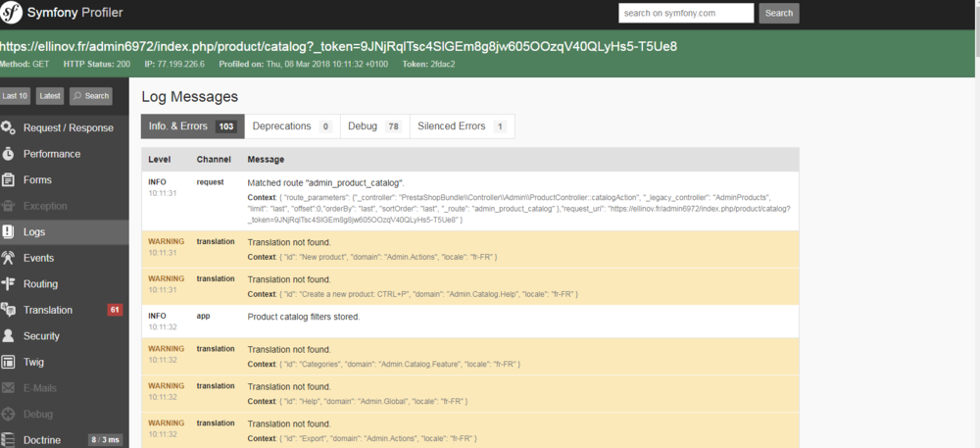This screenshot has height=448, width=980.
Task: Go to the Forms panel
Action: click(65, 180)
